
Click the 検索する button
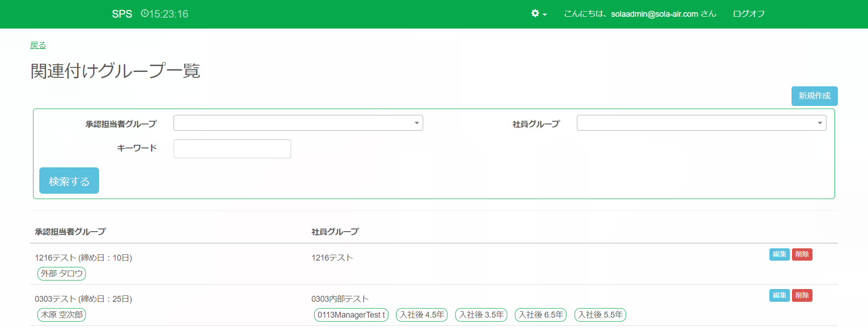(x=69, y=181)
